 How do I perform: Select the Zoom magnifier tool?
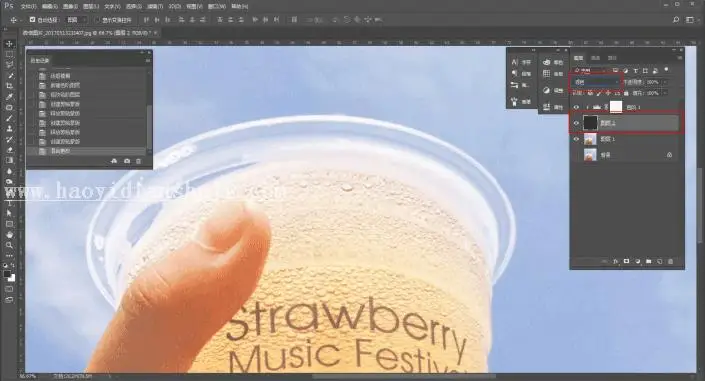(9, 245)
